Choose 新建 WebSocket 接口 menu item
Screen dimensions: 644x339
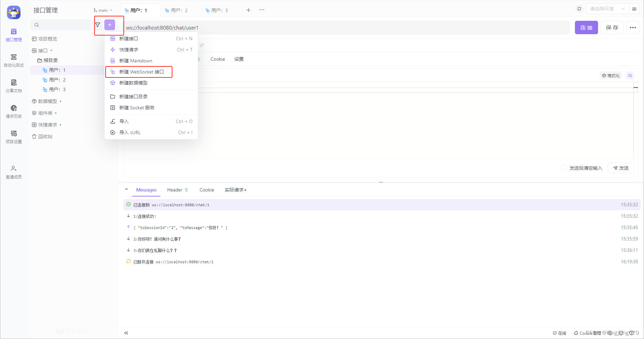151,72
